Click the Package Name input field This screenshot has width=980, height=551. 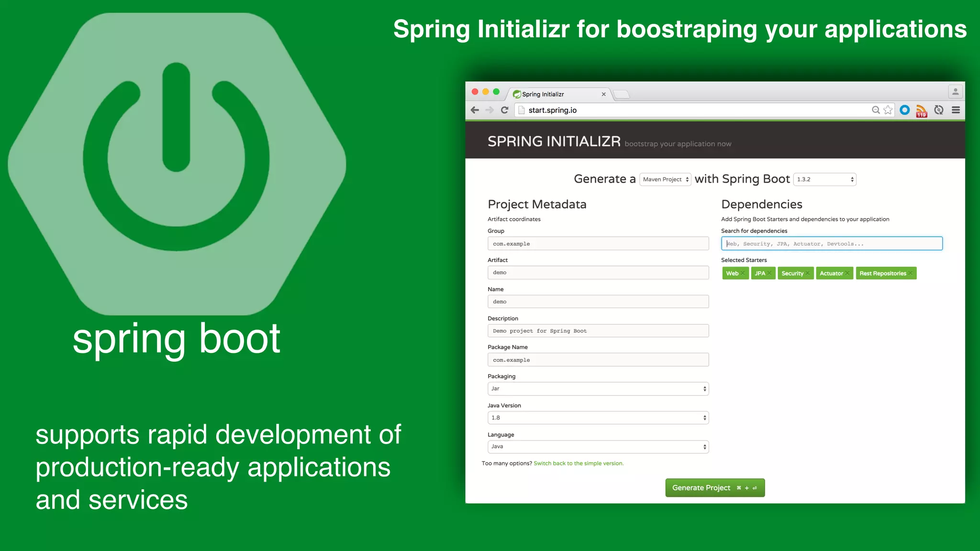point(598,360)
